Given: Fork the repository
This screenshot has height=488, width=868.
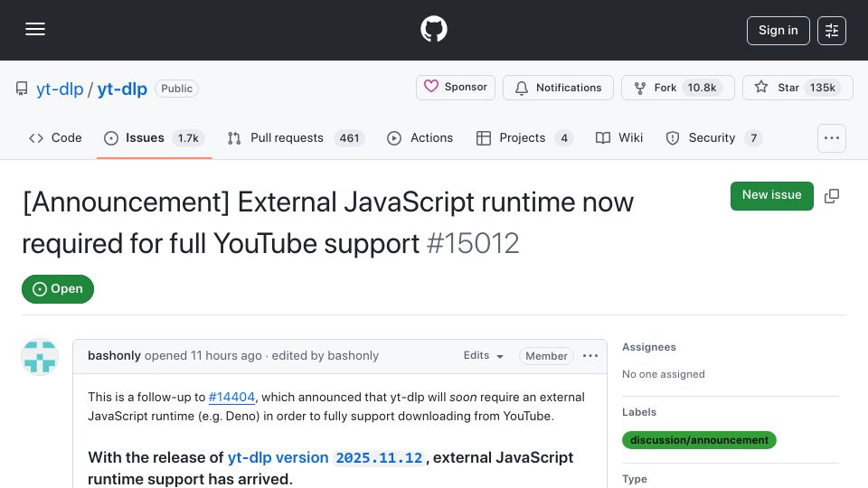Looking at the screenshot, I should pyautogui.click(x=677, y=88).
